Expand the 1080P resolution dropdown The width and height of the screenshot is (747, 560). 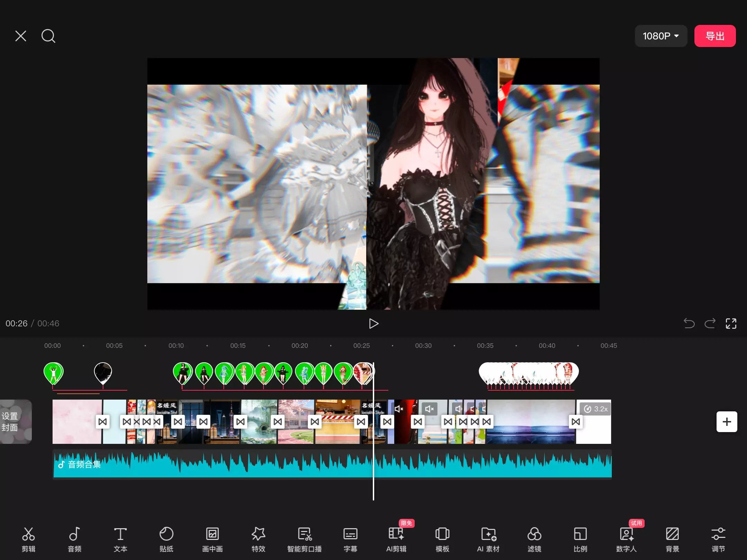pyautogui.click(x=661, y=36)
